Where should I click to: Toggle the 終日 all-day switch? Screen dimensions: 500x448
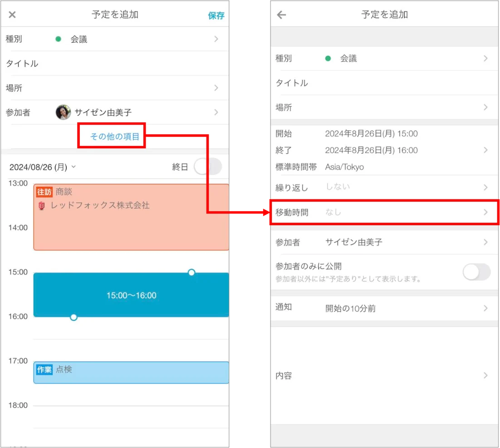(x=208, y=166)
